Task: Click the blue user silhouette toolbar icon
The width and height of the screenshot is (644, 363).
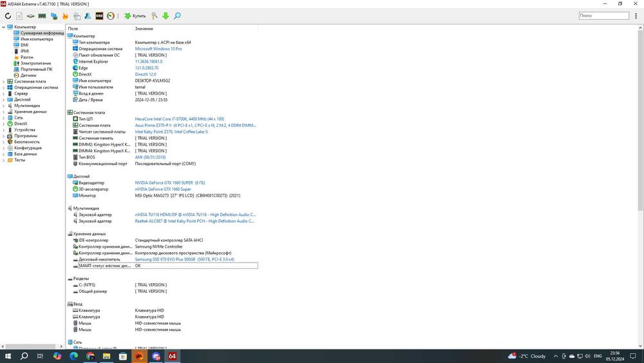Action: coord(88,15)
